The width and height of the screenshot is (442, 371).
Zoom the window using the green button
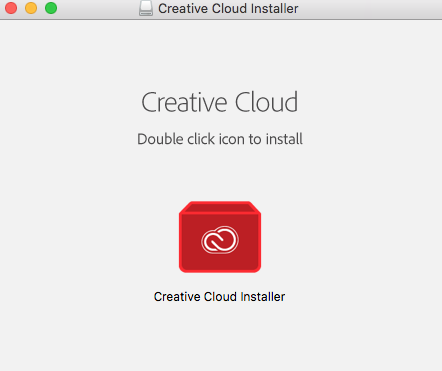51,8
